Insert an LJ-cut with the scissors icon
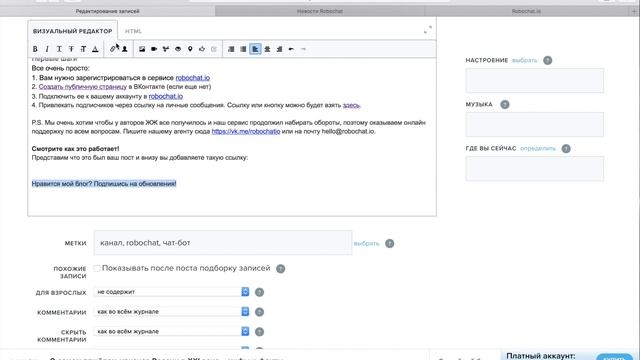The image size is (640, 360). coord(166,49)
